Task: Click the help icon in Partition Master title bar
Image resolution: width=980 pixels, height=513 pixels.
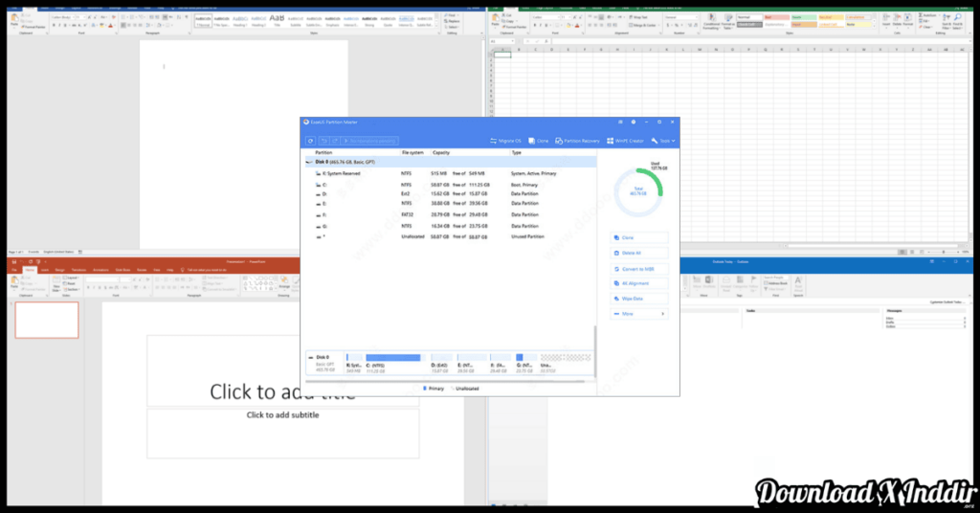Action: [634, 122]
